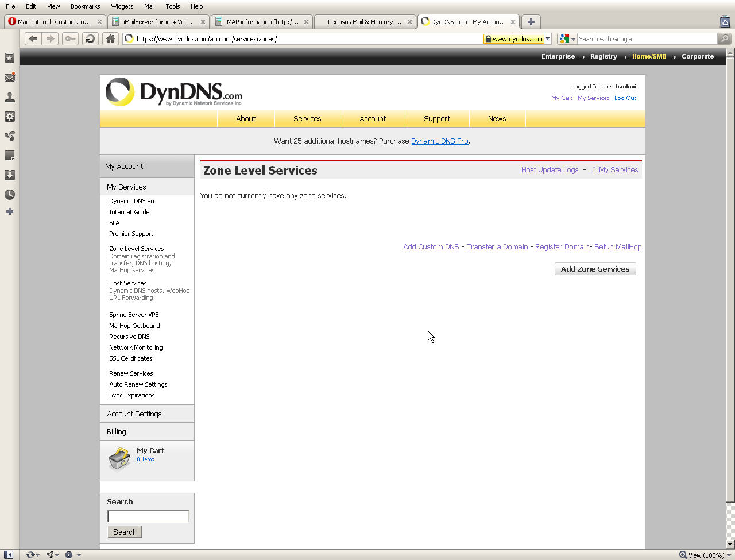Open Downloads panel arrow icon in sidebar
Image resolution: width=735 pixels, height=560 pixels.
(9, 175)
